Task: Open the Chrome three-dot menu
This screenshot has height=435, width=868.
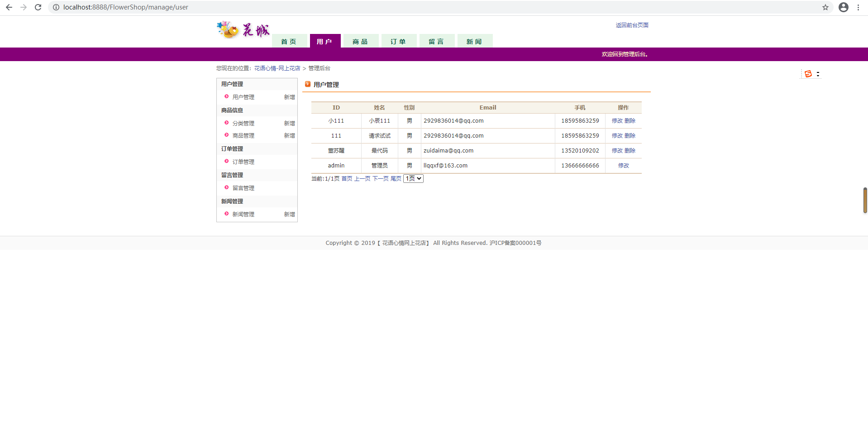Action: click(858, 7)
